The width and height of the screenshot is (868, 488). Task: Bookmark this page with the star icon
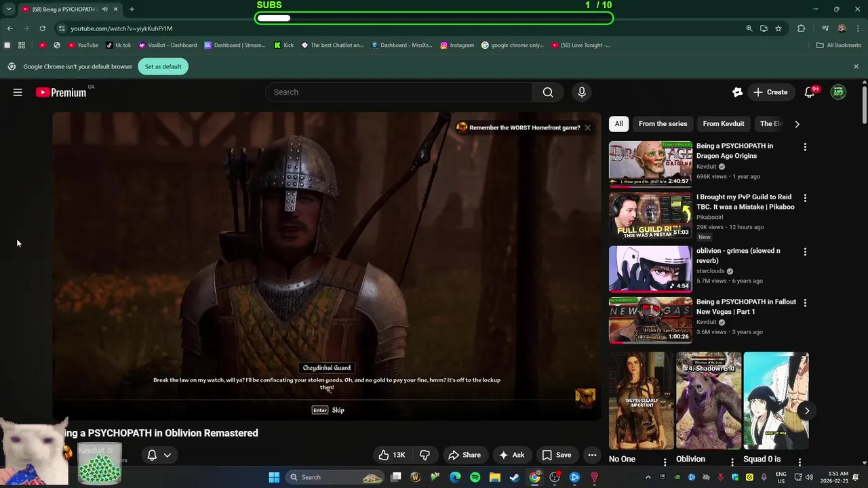coord(778,28)
